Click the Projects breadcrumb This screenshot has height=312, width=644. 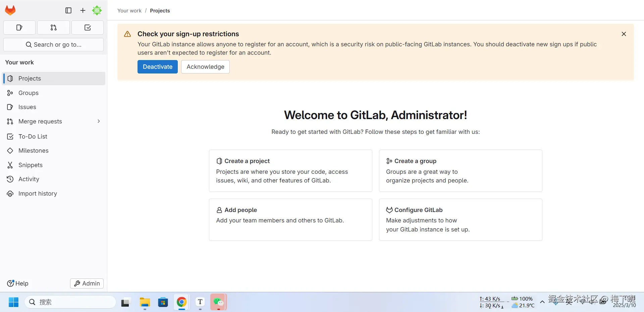[x=160, y=11]
